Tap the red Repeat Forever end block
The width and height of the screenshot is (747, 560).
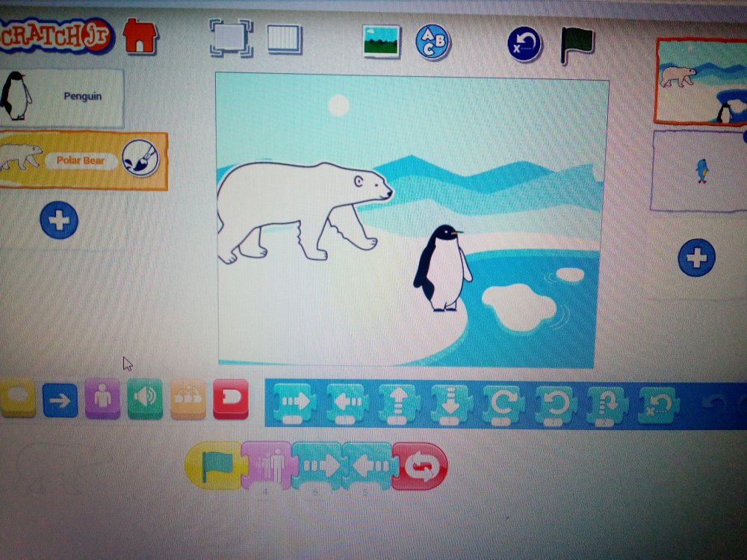pos(420,467)
